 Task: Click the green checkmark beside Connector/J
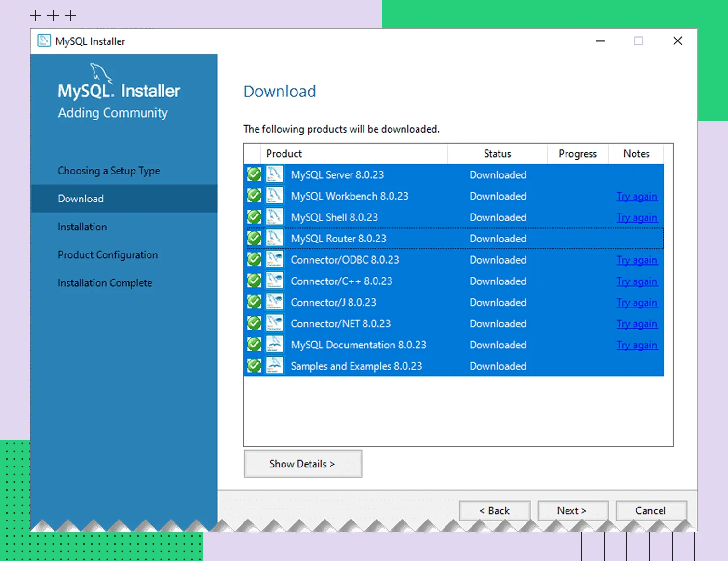coord(254,302)
